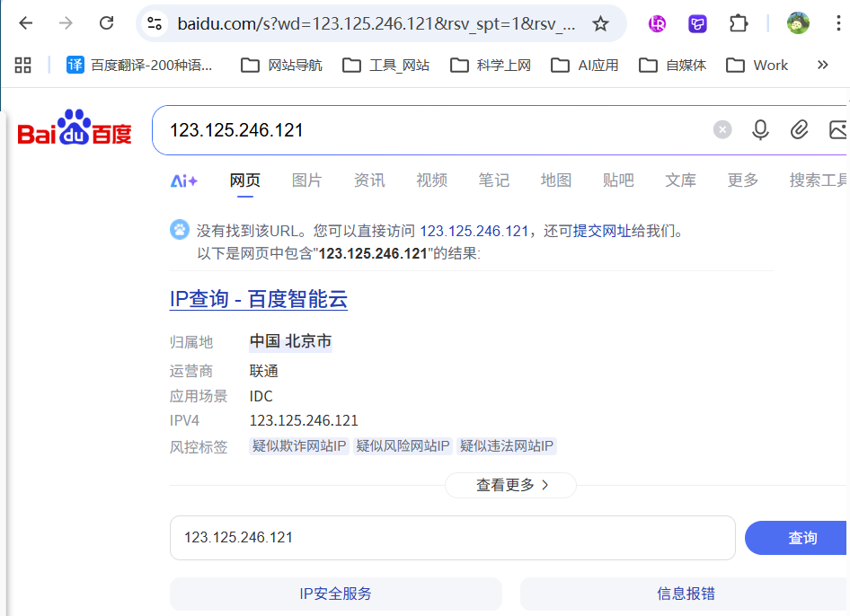Open the Chrome profile avatar
The width and height of the screenshot is (850, 616).
(x=798, y=23)
